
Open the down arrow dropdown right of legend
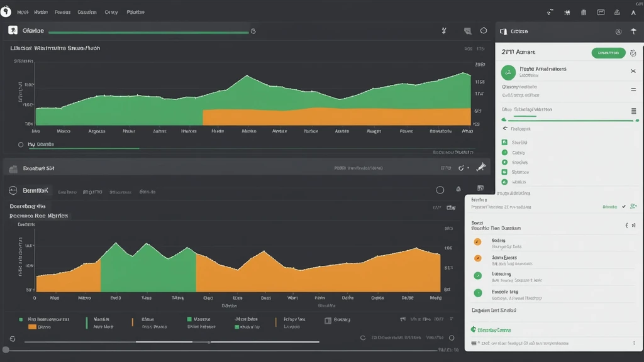tap(452, 319)
